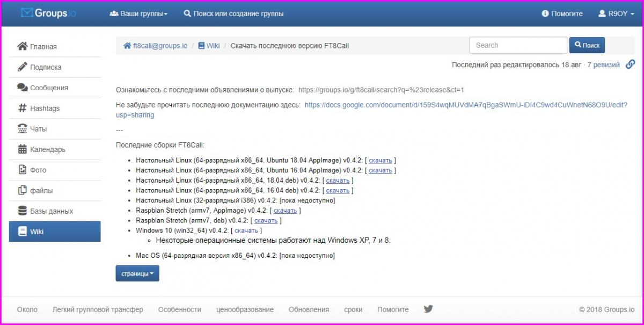Click the Базы данных database icon
This screenshot has width=644, height=325.
coord(23,211)
